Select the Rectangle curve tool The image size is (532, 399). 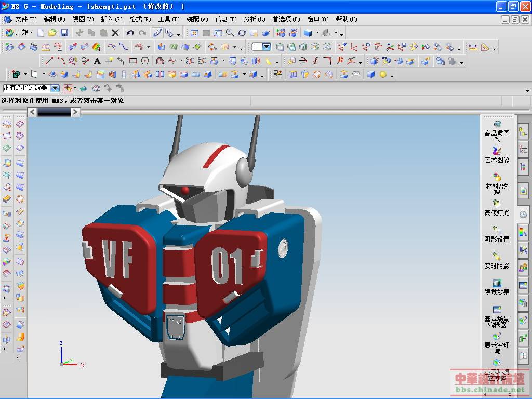(x=133, y=61)
